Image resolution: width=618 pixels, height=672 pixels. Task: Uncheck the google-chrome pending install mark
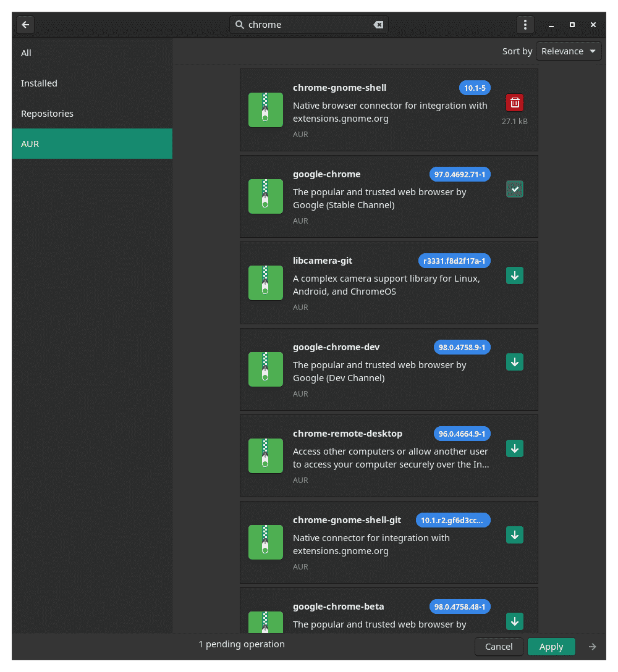(515, 189)
